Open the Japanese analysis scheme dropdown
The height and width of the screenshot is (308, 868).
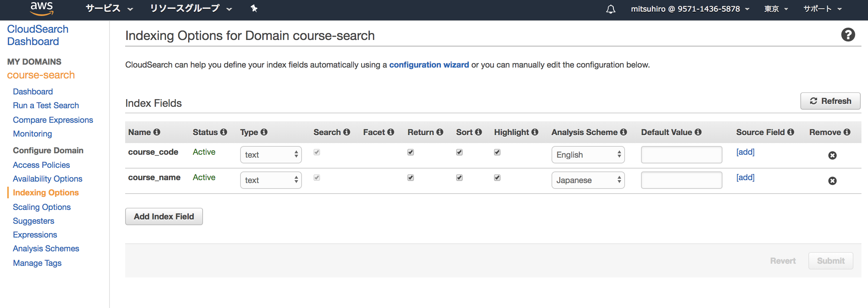tap(588, 180)
